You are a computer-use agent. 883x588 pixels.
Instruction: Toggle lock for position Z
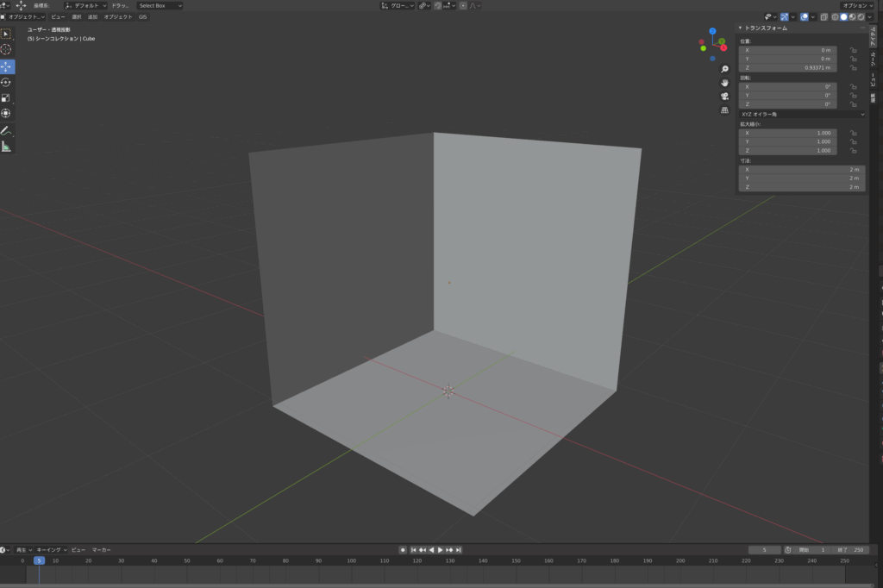point(853,67)
